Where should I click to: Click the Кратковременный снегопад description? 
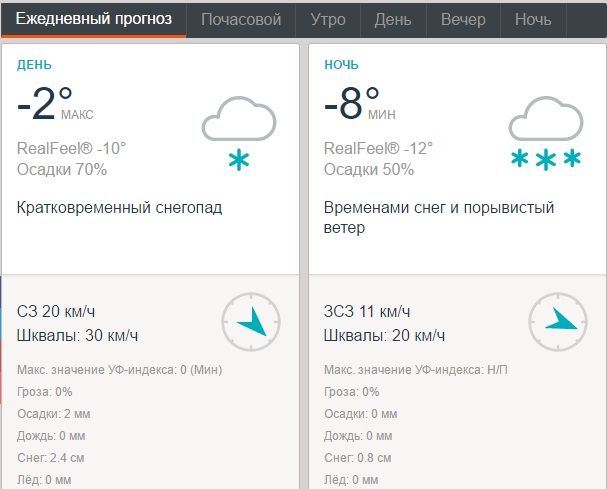coord(119,208)
